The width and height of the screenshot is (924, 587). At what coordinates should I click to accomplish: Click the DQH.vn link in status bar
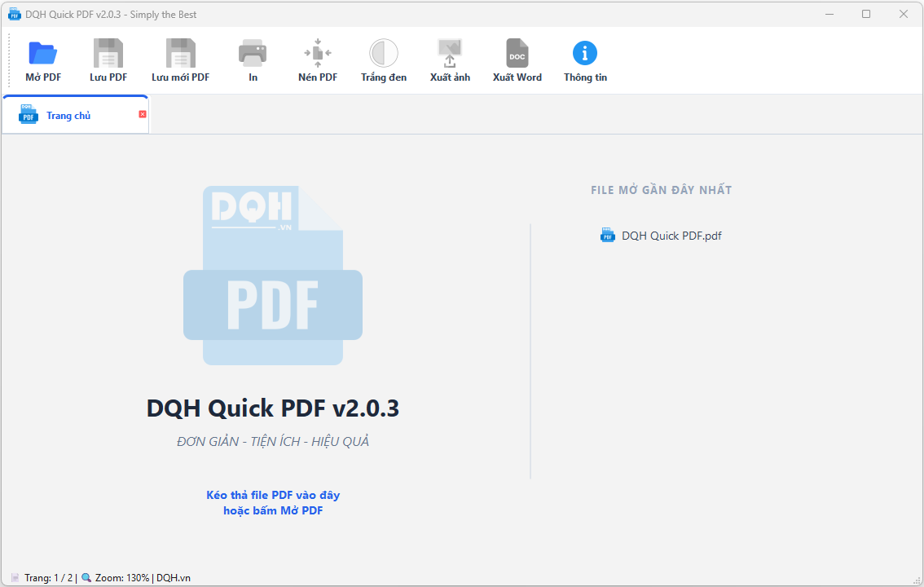pos(174,578)
